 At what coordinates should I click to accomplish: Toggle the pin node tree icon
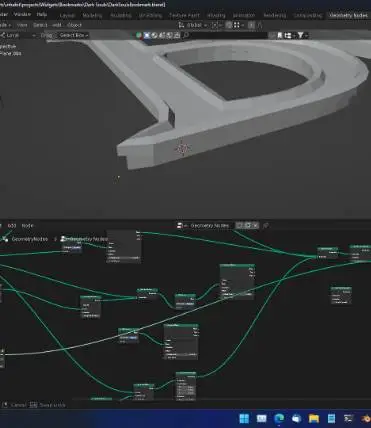(x=265, y=226)
